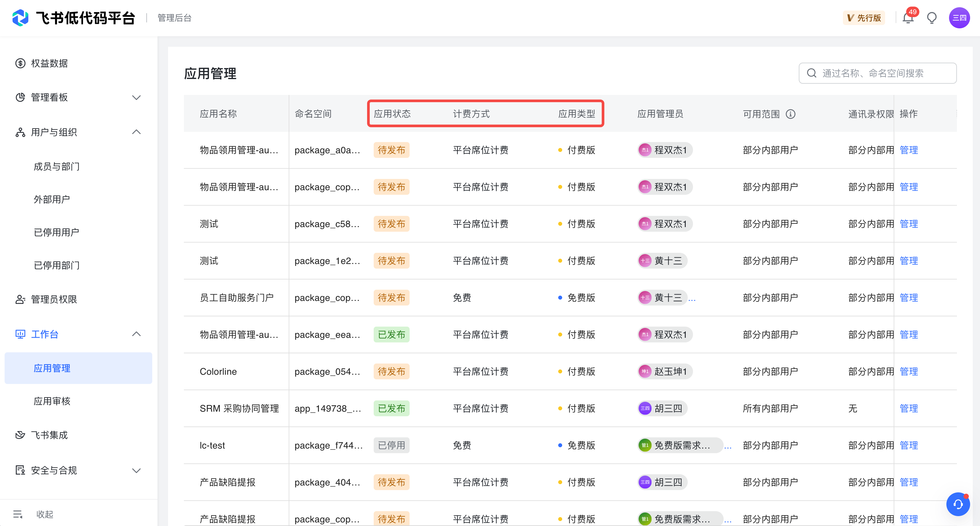Open 权益数据 in the sidebar
This screenshot has width=980, height=526.
click(49, 63)
